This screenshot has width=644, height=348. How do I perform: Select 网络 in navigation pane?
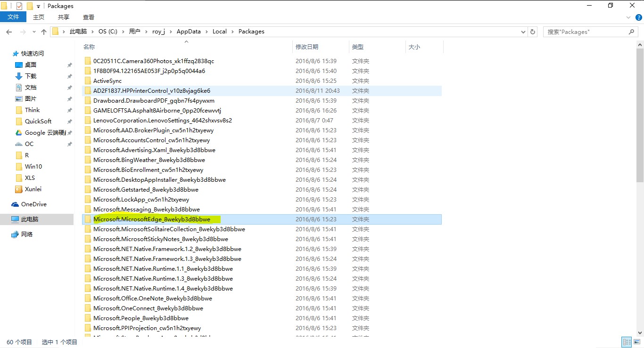click(27, 234)
